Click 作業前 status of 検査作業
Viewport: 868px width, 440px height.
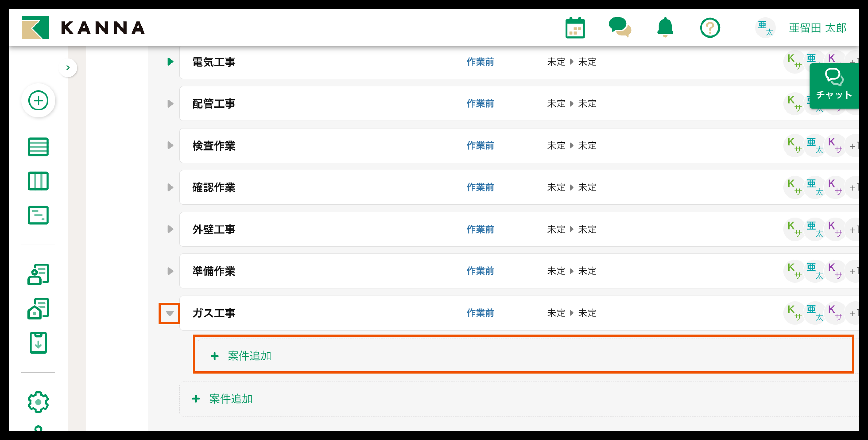coord(480,146)
